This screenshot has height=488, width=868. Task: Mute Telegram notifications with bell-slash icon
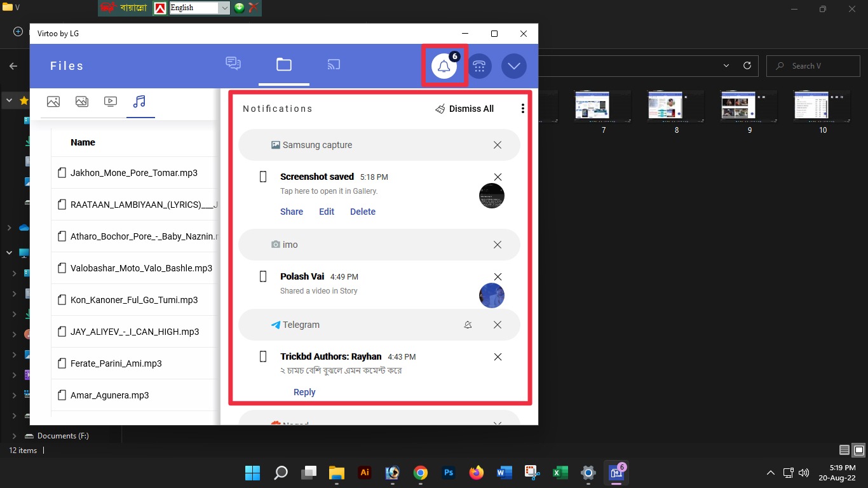tap(468, 325)
